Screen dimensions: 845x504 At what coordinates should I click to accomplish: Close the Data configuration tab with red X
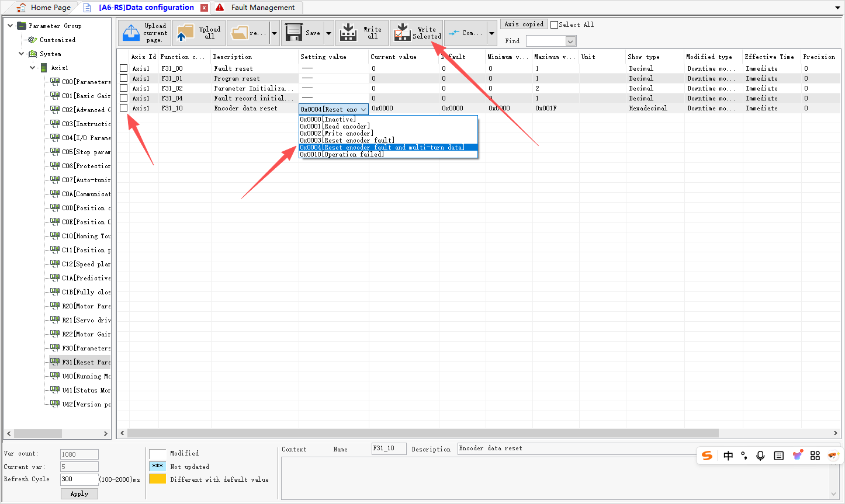pos(204,8)
